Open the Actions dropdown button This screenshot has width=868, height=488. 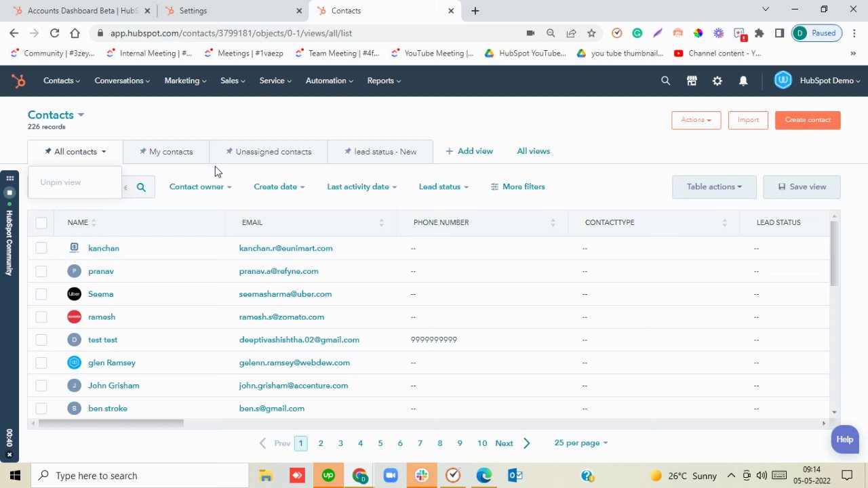point(696,120)
